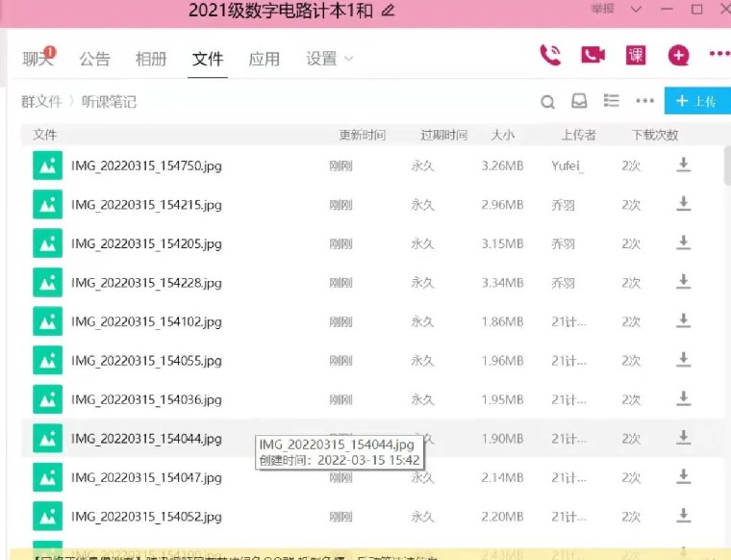Start a group voice call
Viewport: 731px width, 560px height.
(550, 55)
